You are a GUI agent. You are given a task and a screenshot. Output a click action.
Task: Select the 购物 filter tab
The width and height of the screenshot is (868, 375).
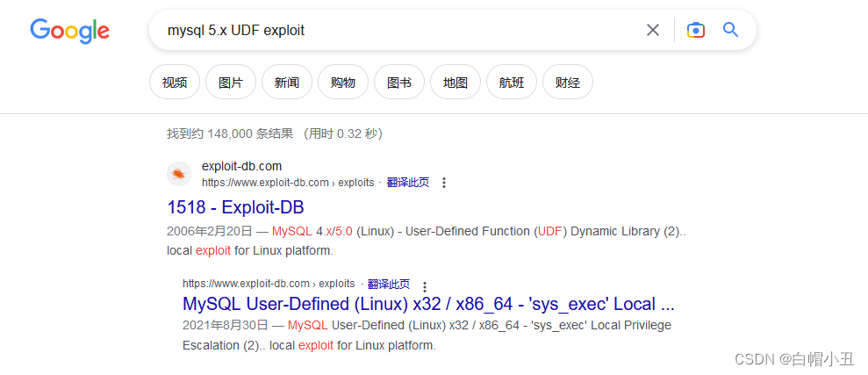click(x=342, y=82)
